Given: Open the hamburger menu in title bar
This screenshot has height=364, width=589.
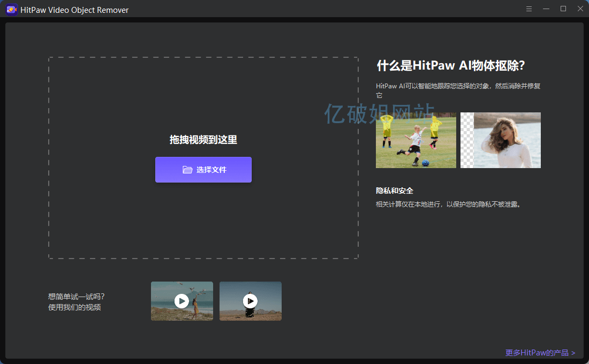Looking at the screenshot, I should (x=529, y=9).
